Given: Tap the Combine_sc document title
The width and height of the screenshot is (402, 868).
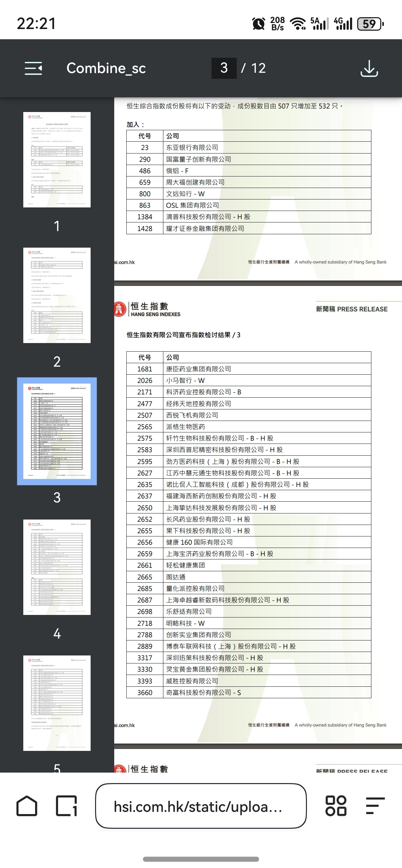Looking at the screenshot, I should coord(106,68).
